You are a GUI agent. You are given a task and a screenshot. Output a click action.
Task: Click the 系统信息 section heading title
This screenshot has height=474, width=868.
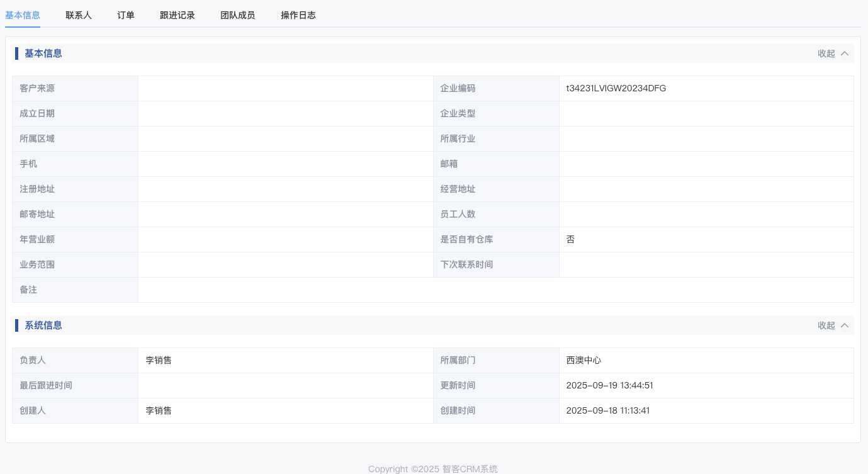point(43,325)
